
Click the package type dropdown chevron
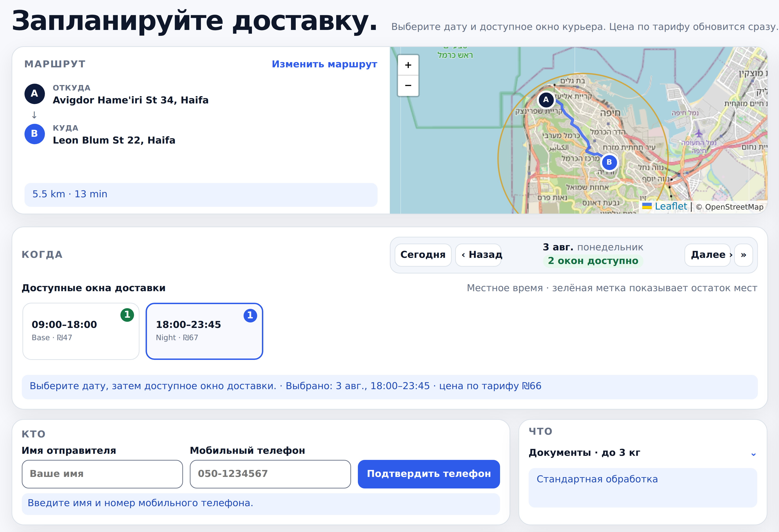[753, 454]
